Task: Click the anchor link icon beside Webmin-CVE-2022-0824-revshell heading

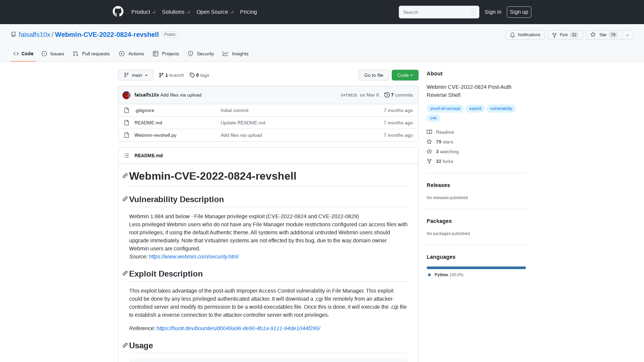Action: tap(125, 176)
